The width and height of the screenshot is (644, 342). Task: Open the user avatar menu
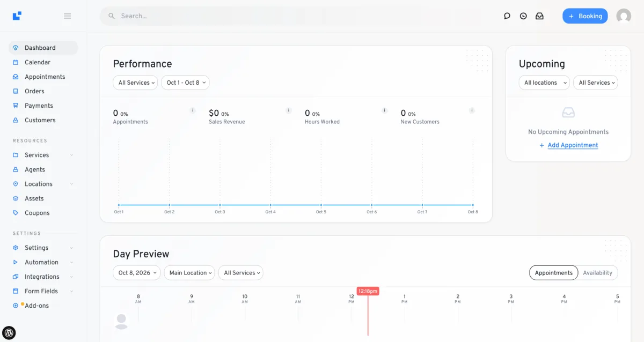point(624,16)
